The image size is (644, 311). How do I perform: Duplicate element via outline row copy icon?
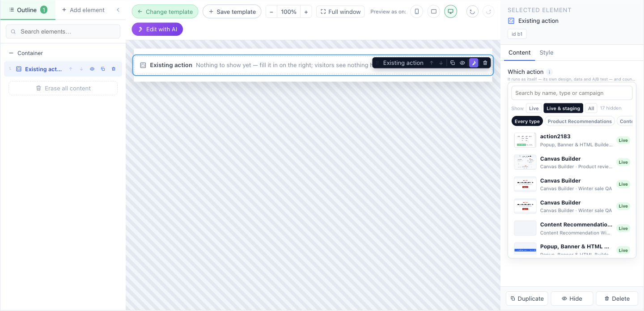coord(103,69)
